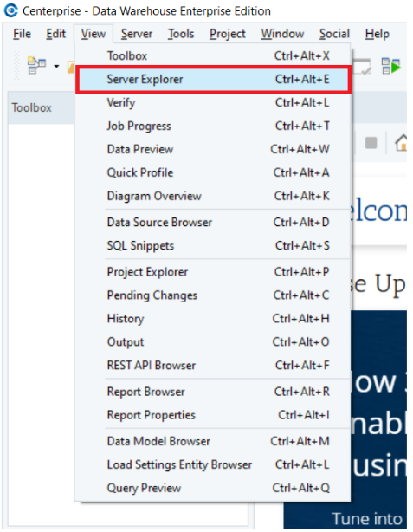Open the File menu
This screenshot has width=413, height=532.
tap(22, 34)
